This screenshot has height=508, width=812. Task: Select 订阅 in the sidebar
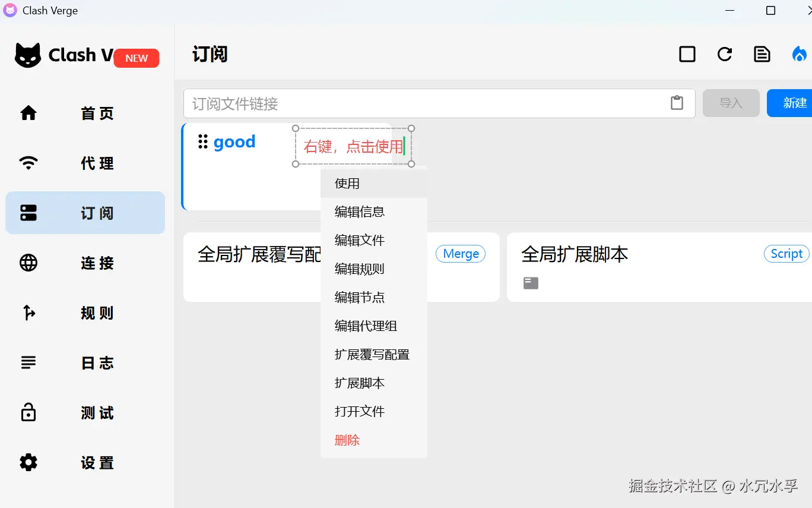click(x=85, y=213)
